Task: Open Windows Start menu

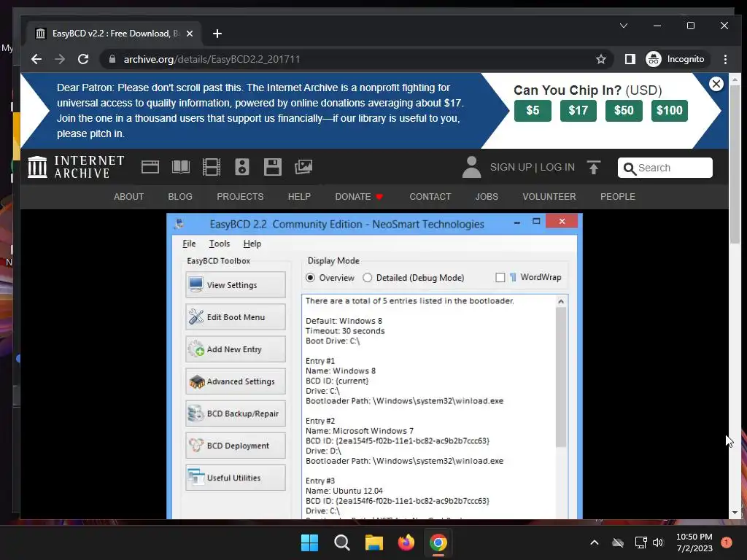Action: pos(309,542)
